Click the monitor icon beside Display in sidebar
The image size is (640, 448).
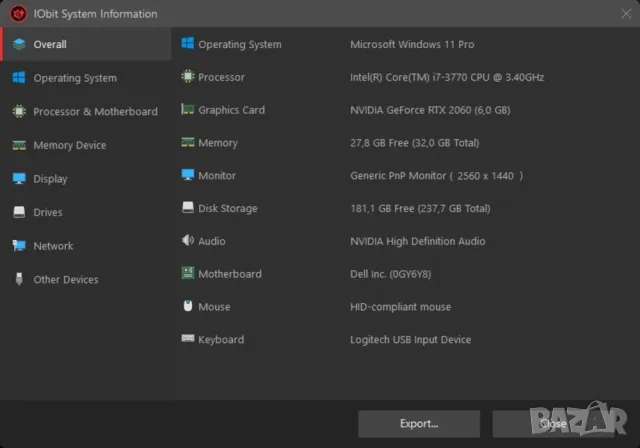tap(19, 178)
